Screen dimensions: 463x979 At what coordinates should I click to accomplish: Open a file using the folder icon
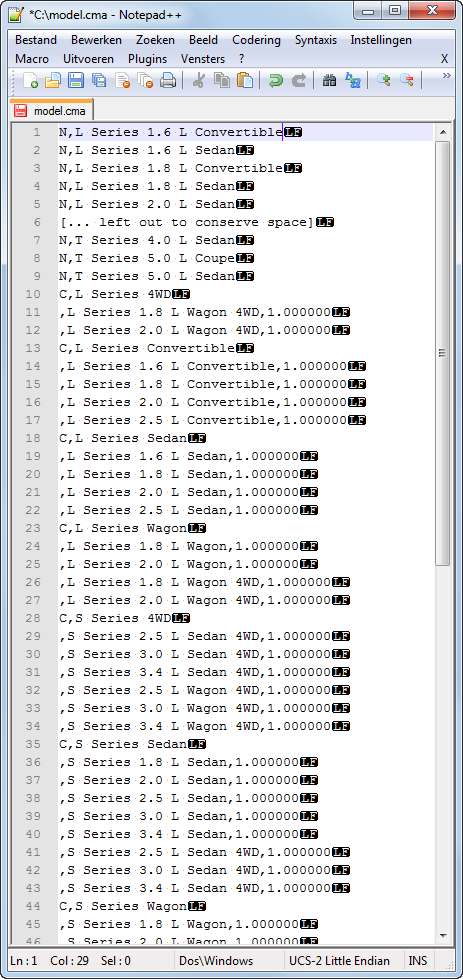53,81
